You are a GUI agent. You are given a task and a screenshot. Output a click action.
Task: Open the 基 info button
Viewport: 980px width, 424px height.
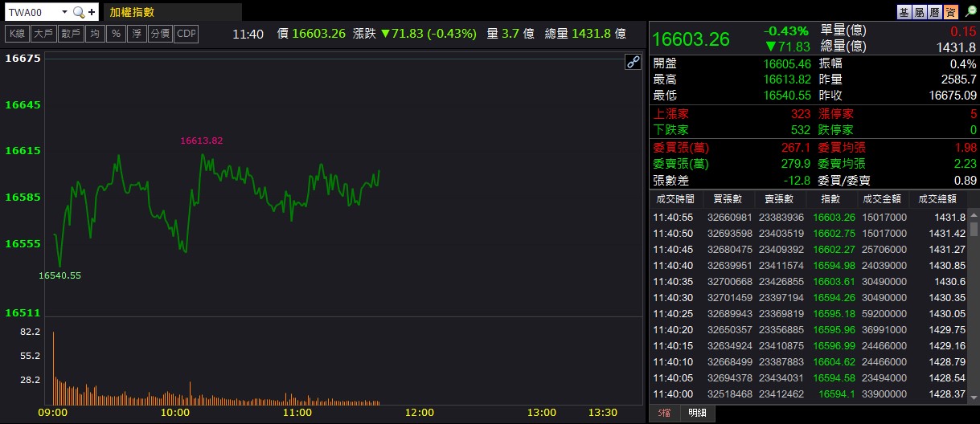[x=905, y=12]
